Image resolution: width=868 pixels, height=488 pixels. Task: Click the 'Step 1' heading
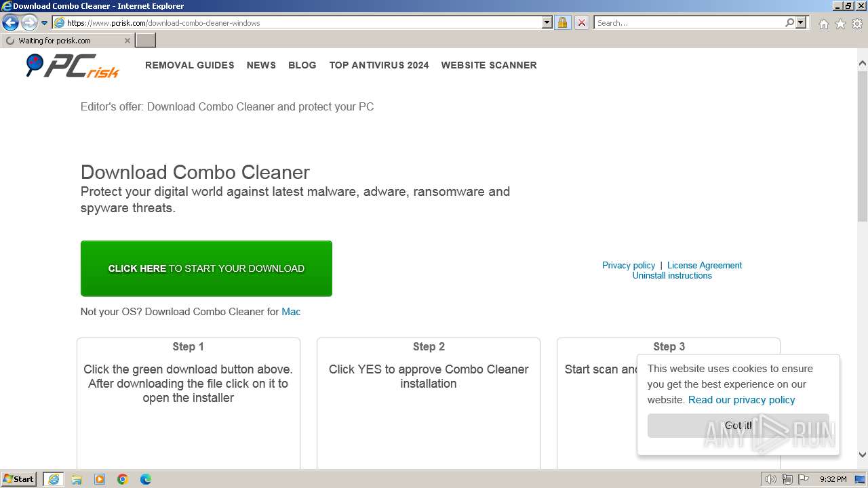coord(188,346)
